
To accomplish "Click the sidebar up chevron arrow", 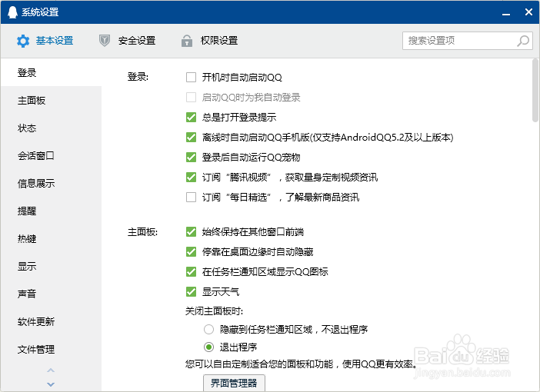I will [x=51, y=370].
